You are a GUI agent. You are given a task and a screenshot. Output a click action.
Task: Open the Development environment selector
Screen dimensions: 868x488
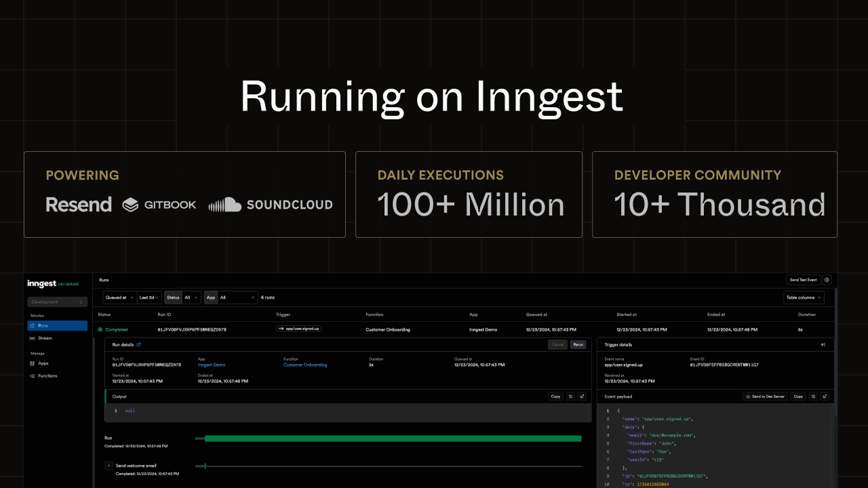click(x=58, y=302)
